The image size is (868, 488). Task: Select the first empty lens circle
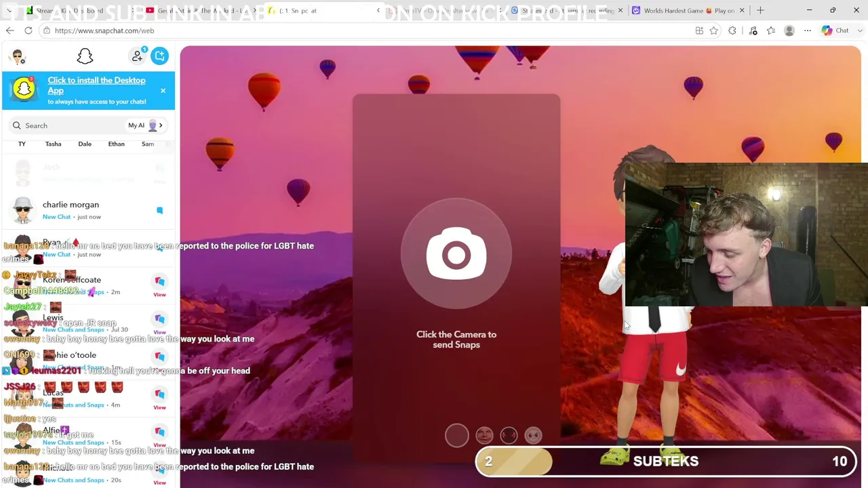tap(456, 435)
